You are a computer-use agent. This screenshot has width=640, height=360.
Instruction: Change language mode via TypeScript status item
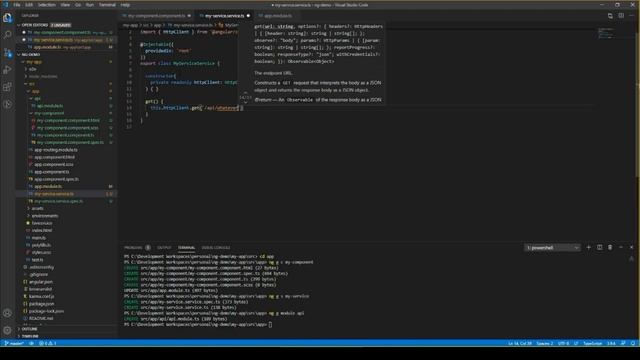[x=592, y=343]
